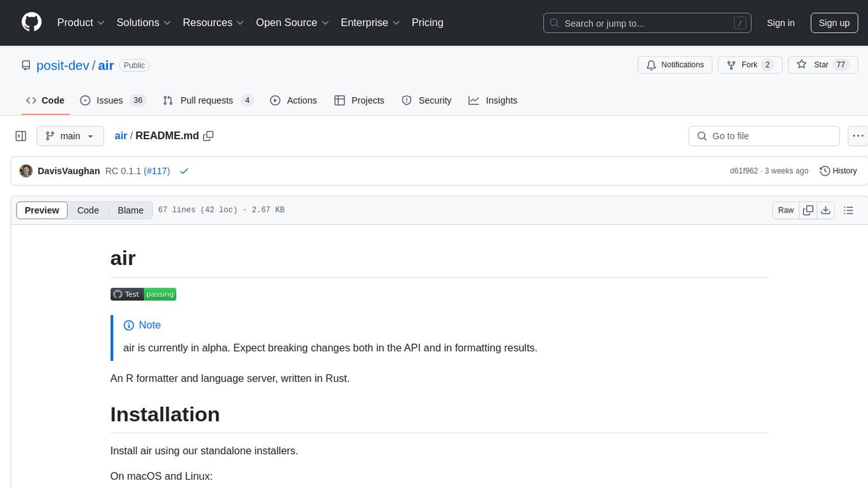
Task: Open the more file actions menu
Action: (858, 136)
